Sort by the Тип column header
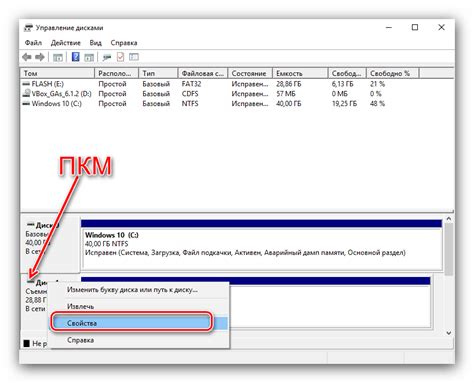 point(158,73)
